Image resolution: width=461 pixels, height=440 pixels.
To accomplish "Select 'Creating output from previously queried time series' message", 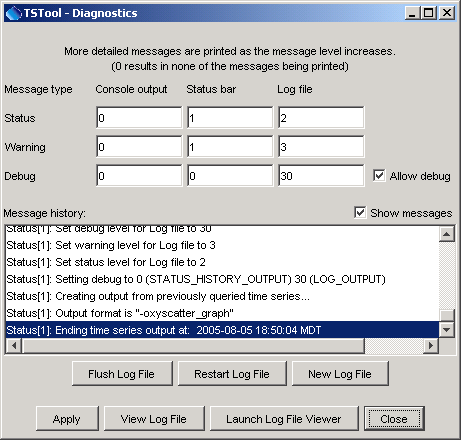I will coord(222,296).
